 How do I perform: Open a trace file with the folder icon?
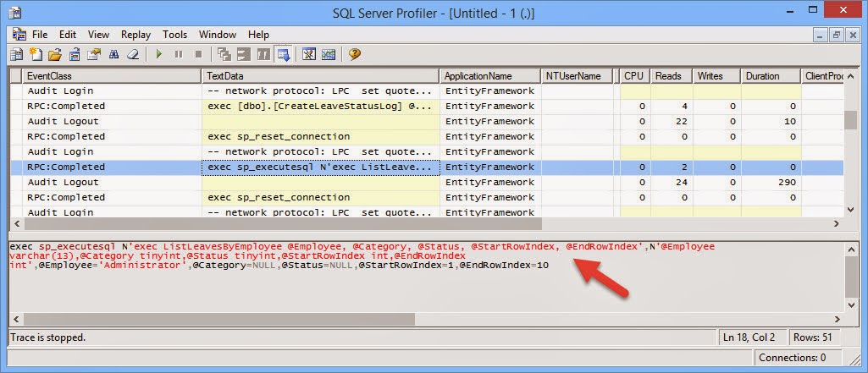coord(54,54)
